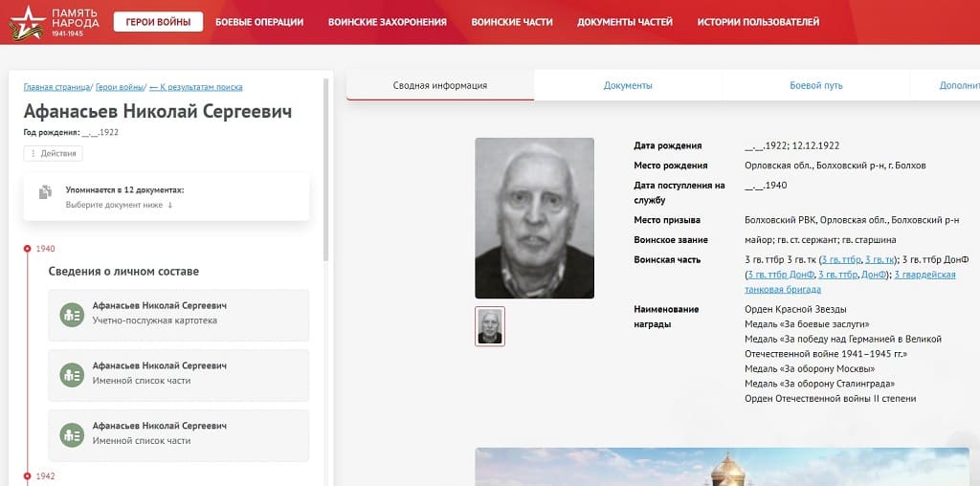Click the green icon for Учетно-послужная картотека
The height and width of the screenshot is (486, 980).
[72, 315]
